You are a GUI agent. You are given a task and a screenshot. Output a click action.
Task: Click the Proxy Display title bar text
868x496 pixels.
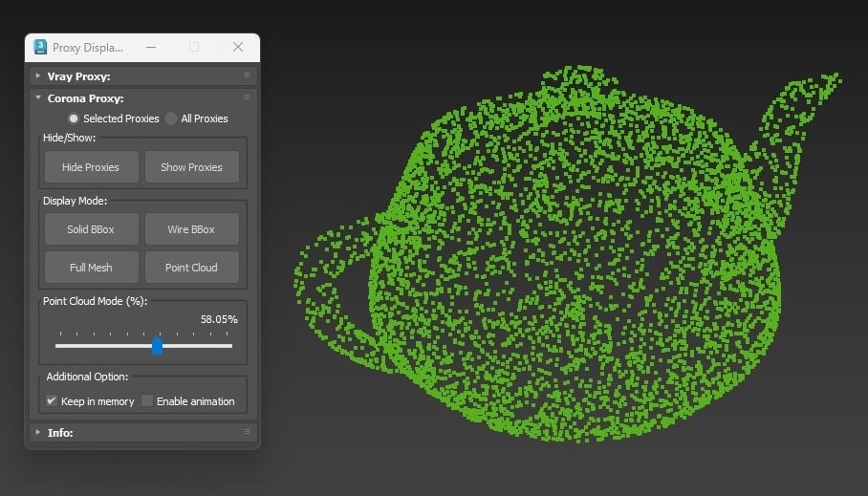87,48
